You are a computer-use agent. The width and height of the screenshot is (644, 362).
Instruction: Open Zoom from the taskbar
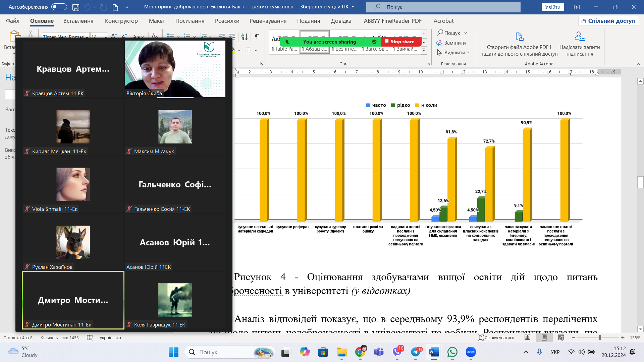click(x=471, y=352)
